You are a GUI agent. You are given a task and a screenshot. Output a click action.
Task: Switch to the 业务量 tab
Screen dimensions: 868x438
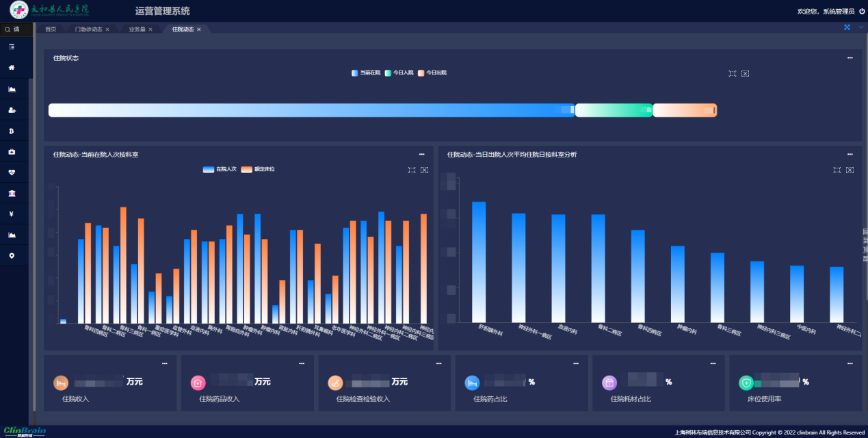tap(137, 29)
